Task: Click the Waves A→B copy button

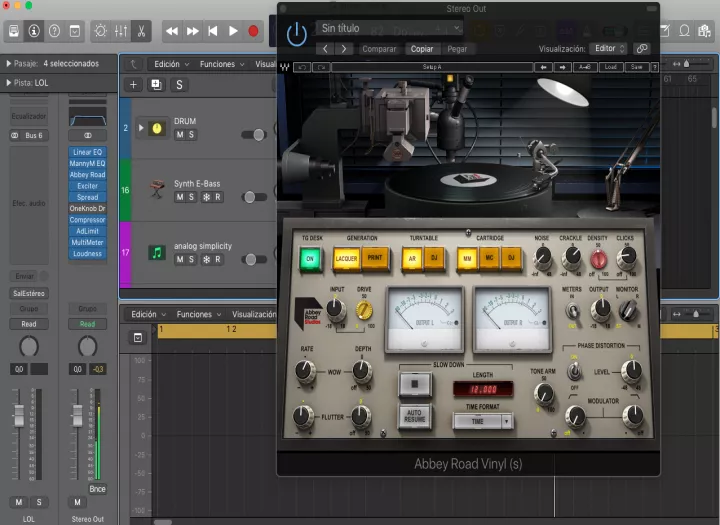Action: pos(585,67)
